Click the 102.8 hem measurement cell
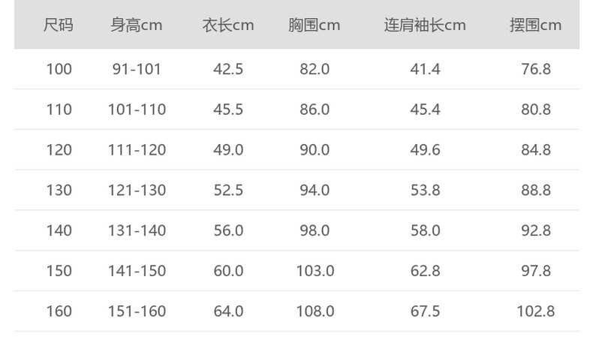593x364 pixels. pos(536,311)
